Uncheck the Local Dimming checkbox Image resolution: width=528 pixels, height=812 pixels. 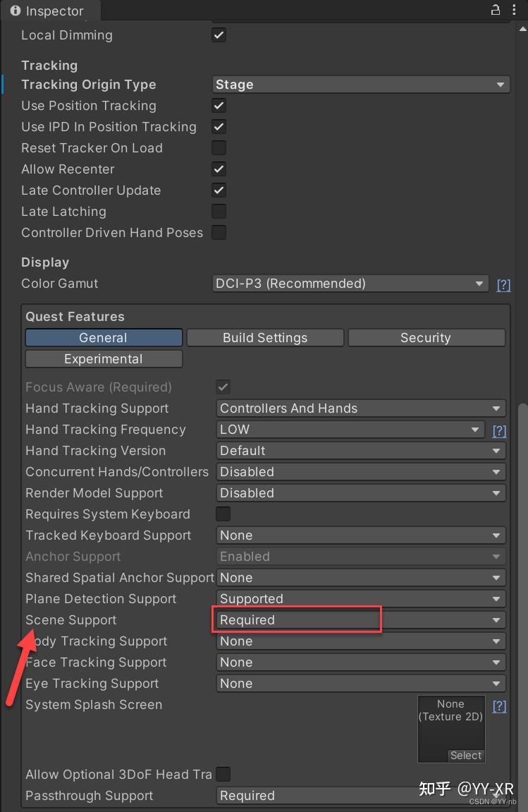(219, 35)
